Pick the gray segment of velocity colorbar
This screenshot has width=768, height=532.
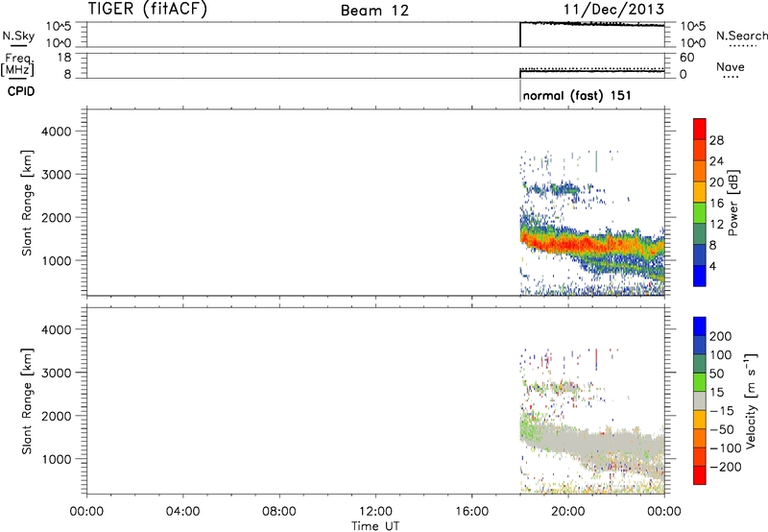pyautogui.click(x=700, y=401)
